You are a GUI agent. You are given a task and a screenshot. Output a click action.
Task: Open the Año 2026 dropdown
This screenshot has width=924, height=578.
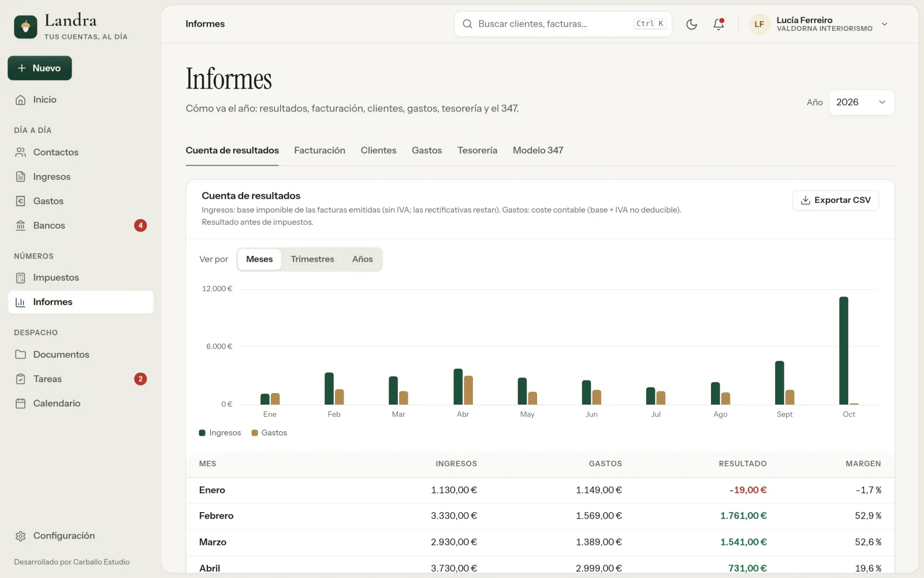[861, 102]
